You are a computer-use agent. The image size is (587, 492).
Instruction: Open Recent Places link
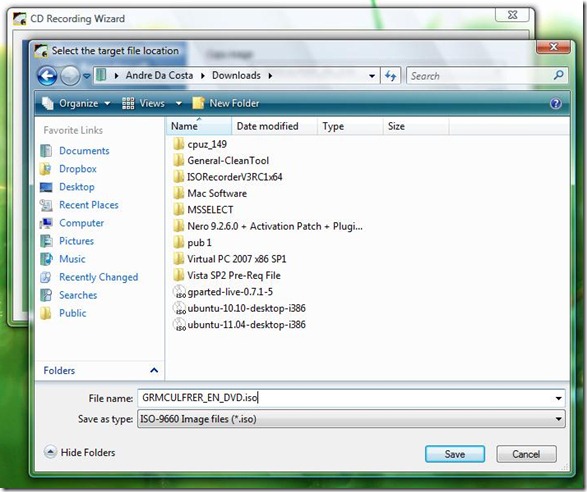89,205
